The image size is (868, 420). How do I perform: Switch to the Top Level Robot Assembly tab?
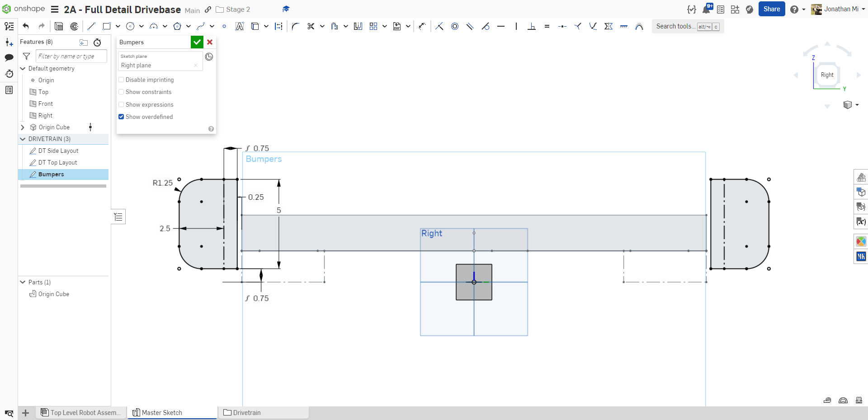pyautogui.click(x=81, y=412)
